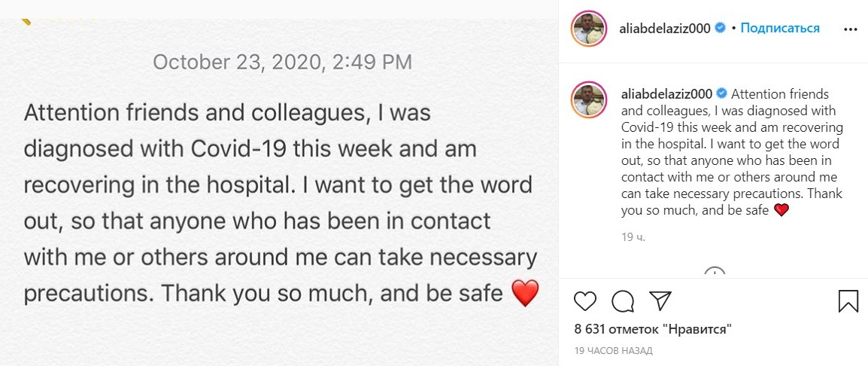The image size is (868, 366).
Task: Click the large red heart in the note image
Action: pyautogui.click(x=525, y=293)
